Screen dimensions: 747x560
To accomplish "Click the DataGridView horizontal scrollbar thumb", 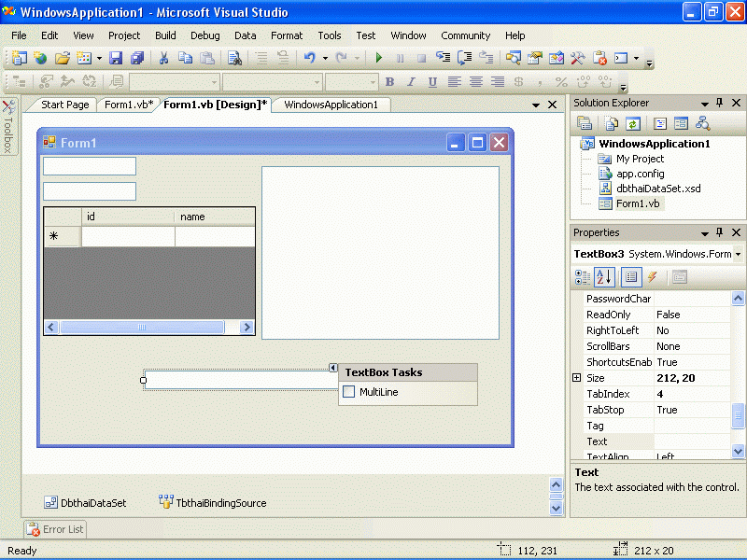I will [142, 328].
